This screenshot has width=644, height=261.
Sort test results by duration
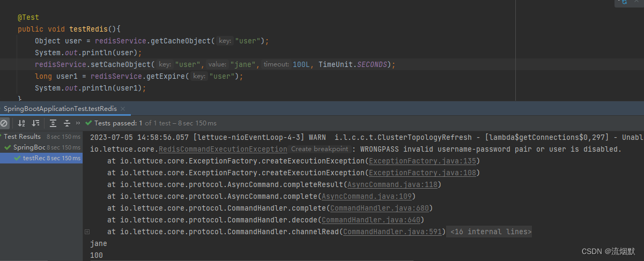click(x=35, y=123)
